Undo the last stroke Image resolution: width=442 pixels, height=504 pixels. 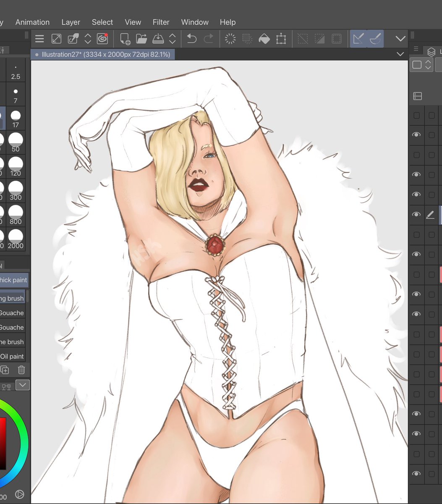click(x=191, y=39)
